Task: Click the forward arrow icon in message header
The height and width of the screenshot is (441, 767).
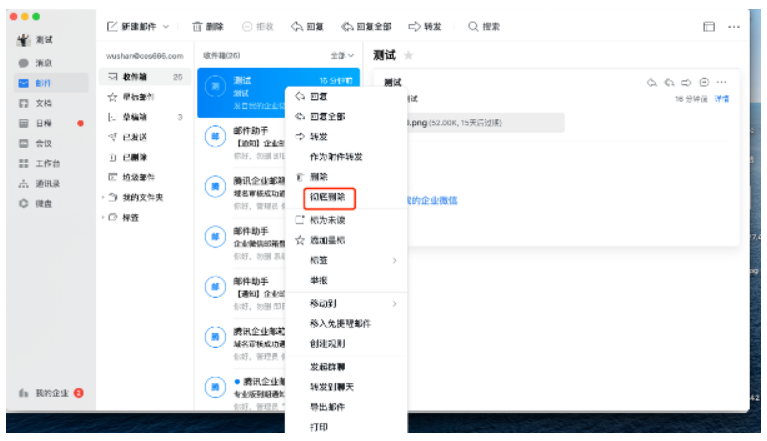Action: click(687, 82)
